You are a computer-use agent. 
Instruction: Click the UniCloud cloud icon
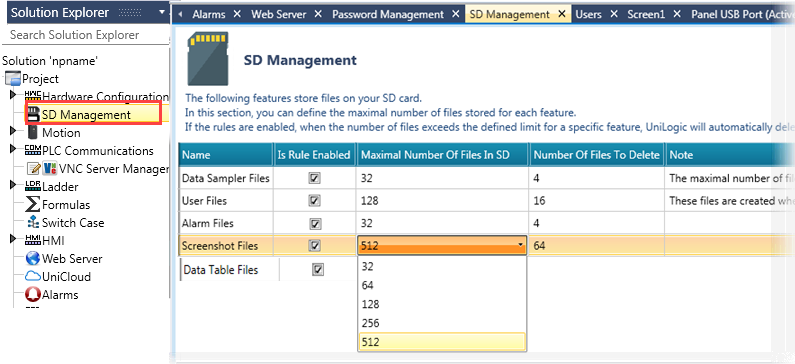[x=33, y=277]
